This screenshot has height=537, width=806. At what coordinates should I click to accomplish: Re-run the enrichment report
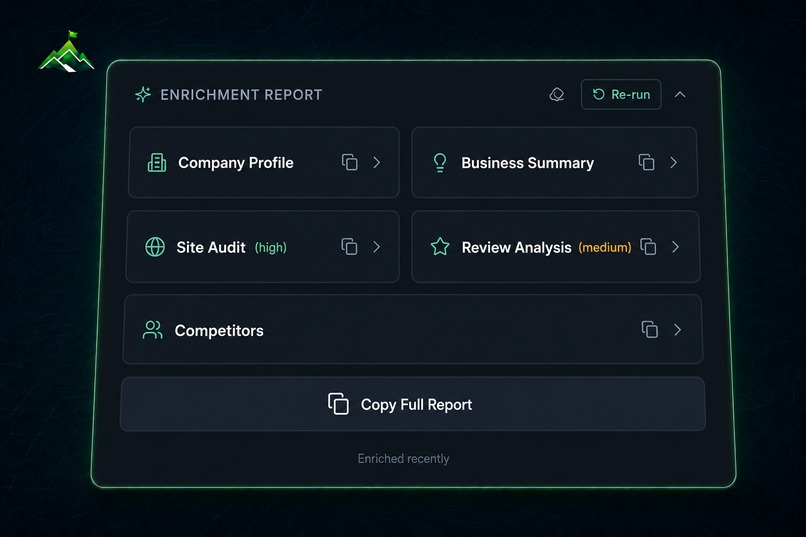(x=621, y=95)
